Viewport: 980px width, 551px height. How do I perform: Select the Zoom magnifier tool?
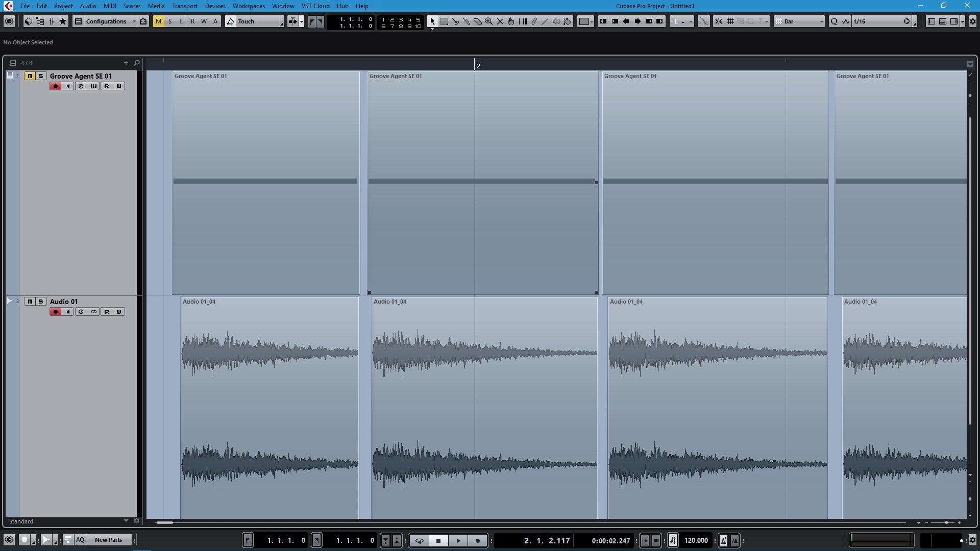489,21
